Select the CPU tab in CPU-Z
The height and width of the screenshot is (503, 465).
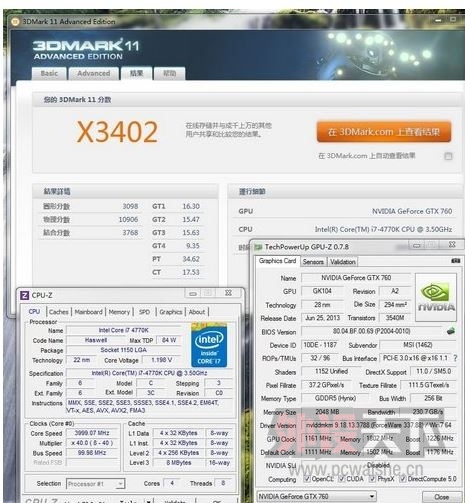click(x=34, y=312)
